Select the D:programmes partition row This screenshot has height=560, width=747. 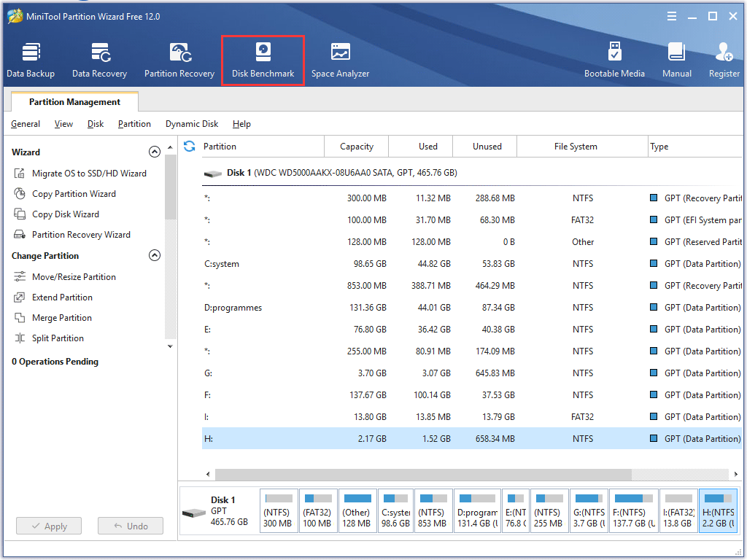(472, 308)
